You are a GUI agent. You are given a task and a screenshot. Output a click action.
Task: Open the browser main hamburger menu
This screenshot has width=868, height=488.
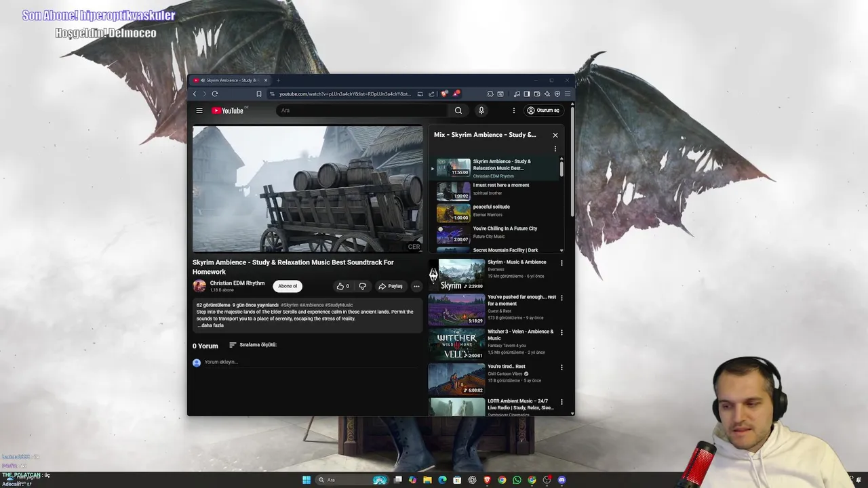(x=568, y=94)
